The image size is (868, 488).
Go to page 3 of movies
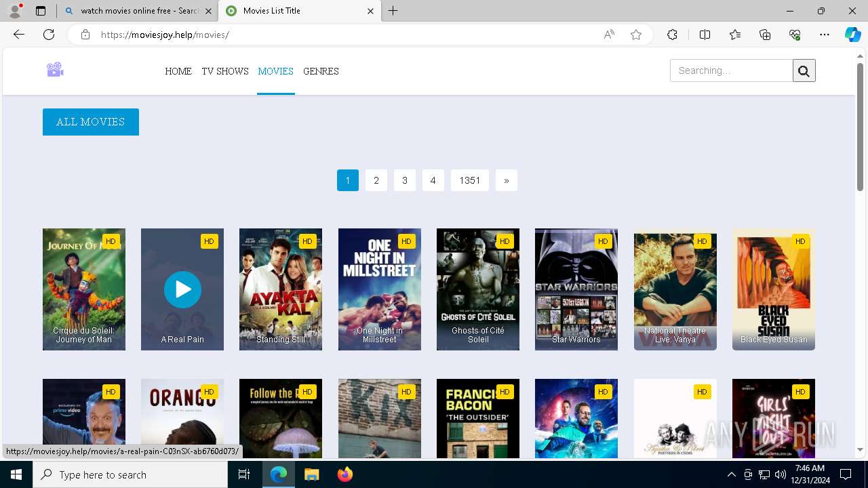tap(405, 180)
